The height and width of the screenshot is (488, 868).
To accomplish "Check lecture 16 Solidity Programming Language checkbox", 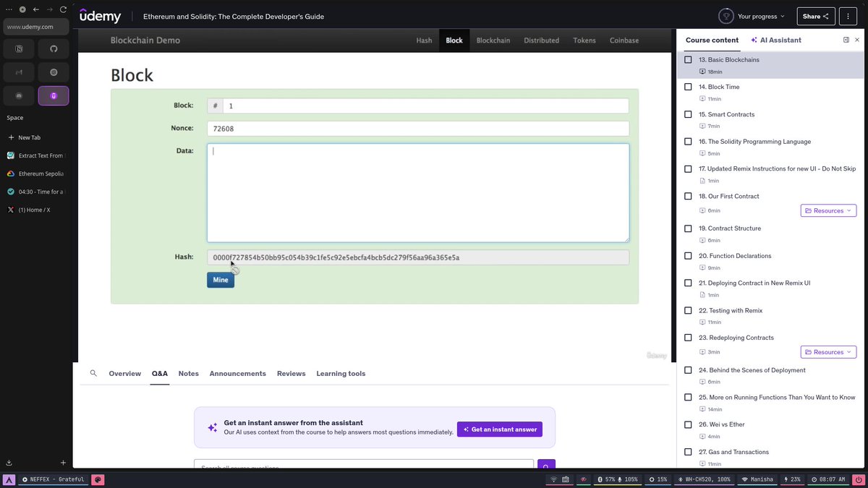I will (688, 142).
